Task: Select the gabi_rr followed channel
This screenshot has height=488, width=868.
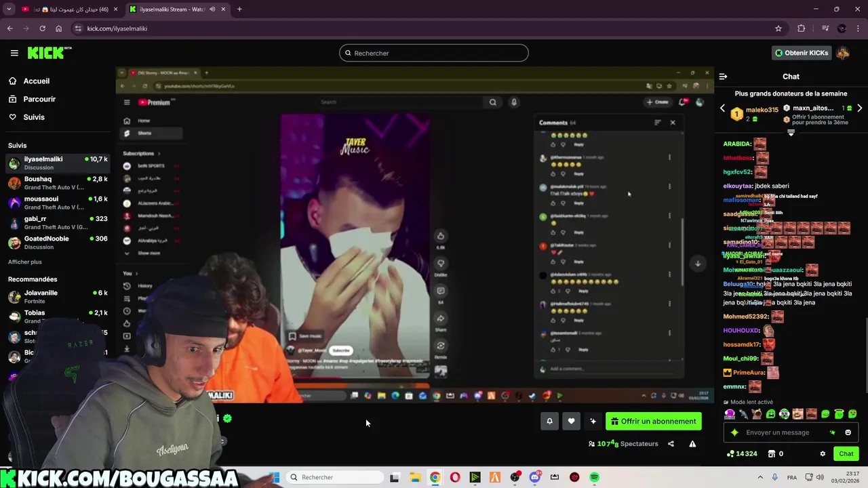Action: [58, 222]
